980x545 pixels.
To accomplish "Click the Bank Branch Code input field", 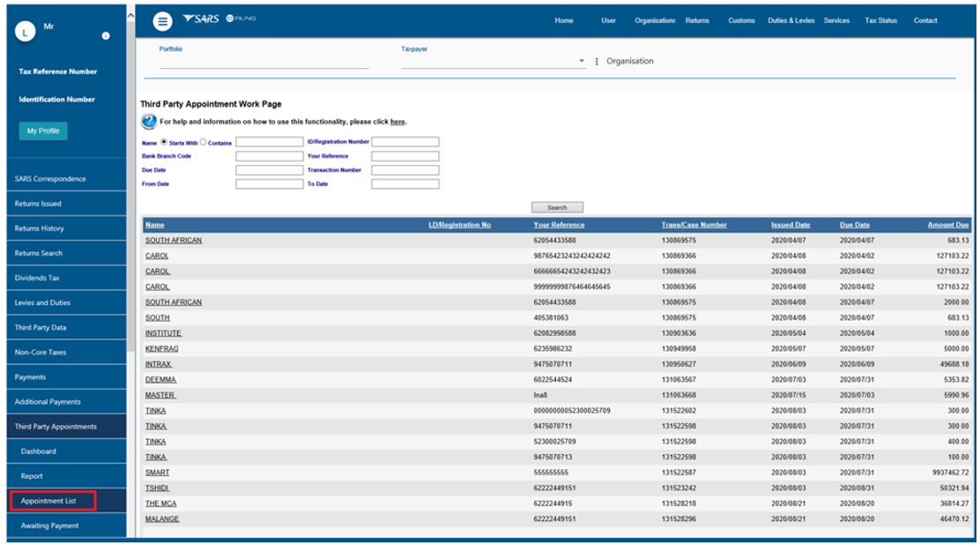I will click(x=269, y=156).
